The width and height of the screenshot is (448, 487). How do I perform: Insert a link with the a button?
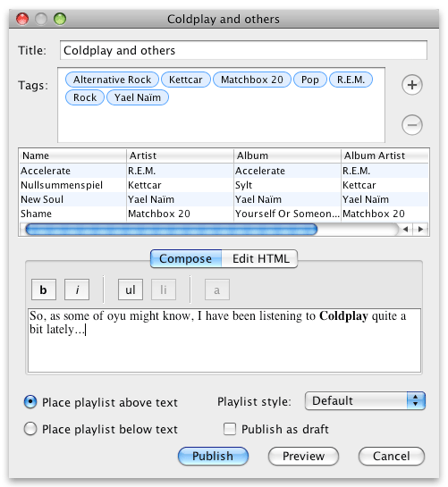217,290
